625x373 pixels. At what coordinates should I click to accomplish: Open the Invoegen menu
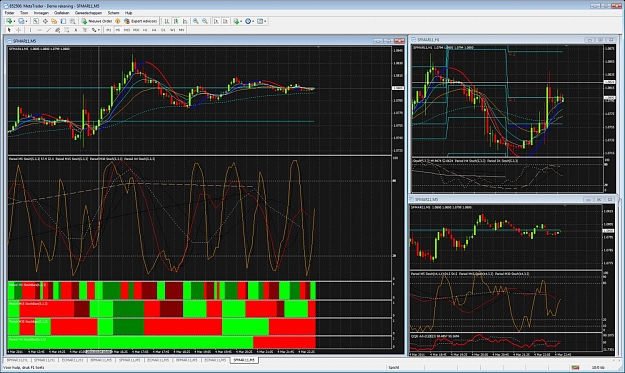41,13
